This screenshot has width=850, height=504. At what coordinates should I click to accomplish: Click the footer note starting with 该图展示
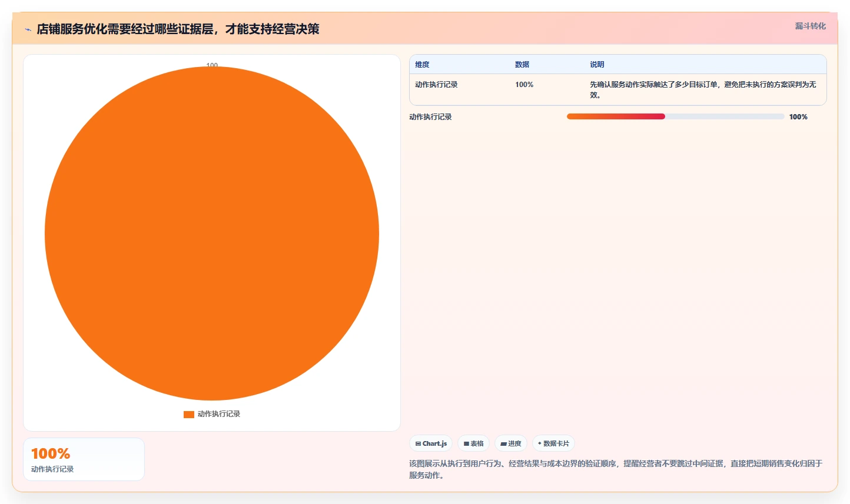point(616,469)
